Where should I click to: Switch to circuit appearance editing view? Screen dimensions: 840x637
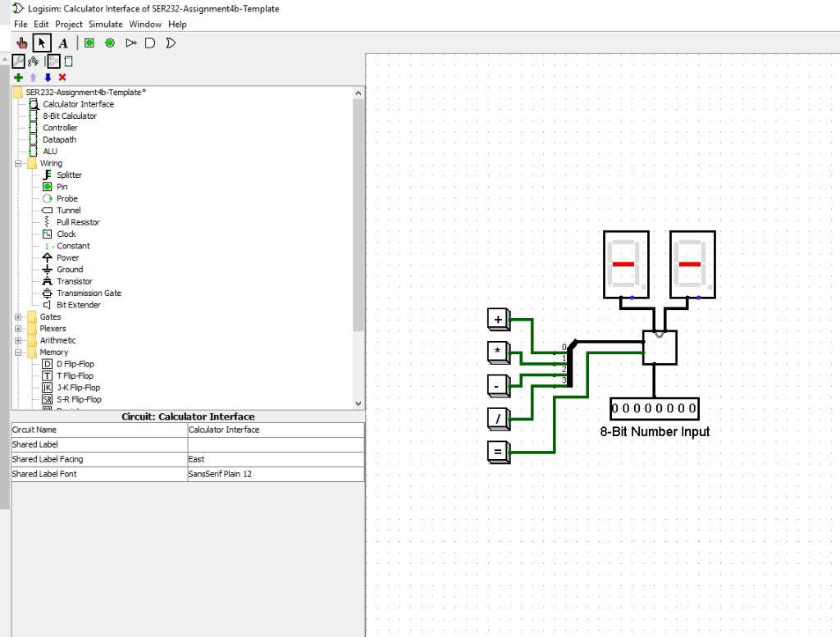coord(69,61)
